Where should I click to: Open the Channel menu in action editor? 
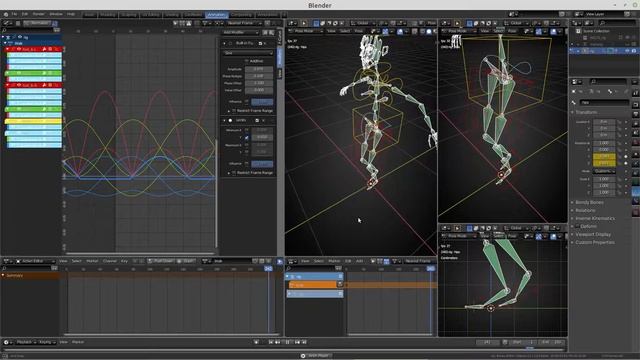pos(110,261)
